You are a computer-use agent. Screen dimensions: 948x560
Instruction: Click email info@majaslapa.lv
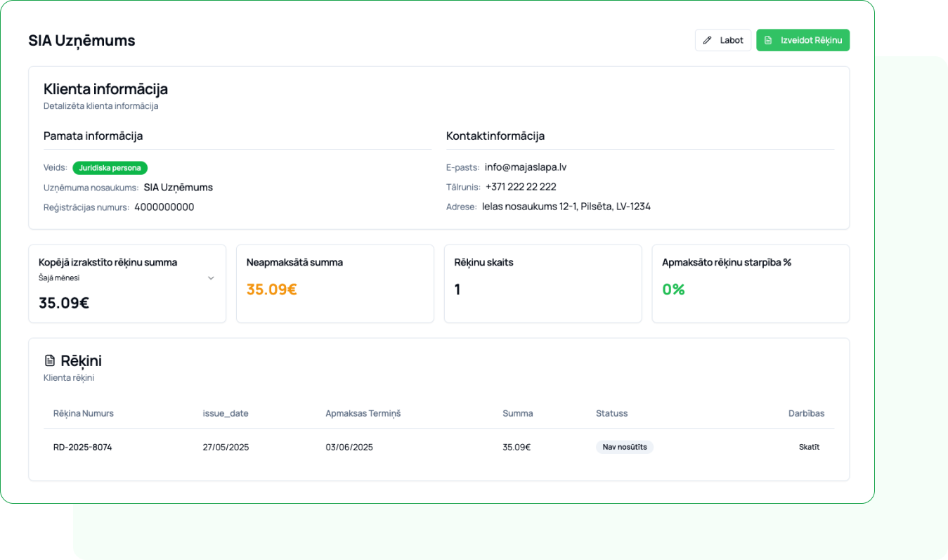(x=526, y=167)
